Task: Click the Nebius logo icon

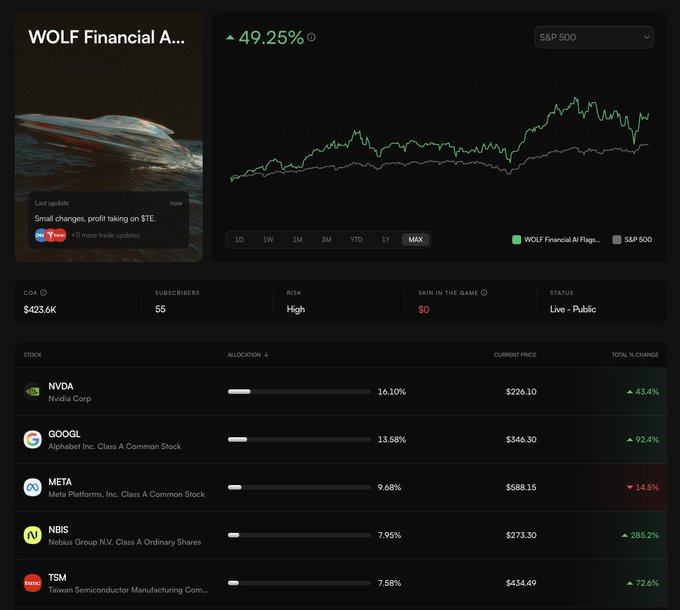Action: click(x=33, y=535)
